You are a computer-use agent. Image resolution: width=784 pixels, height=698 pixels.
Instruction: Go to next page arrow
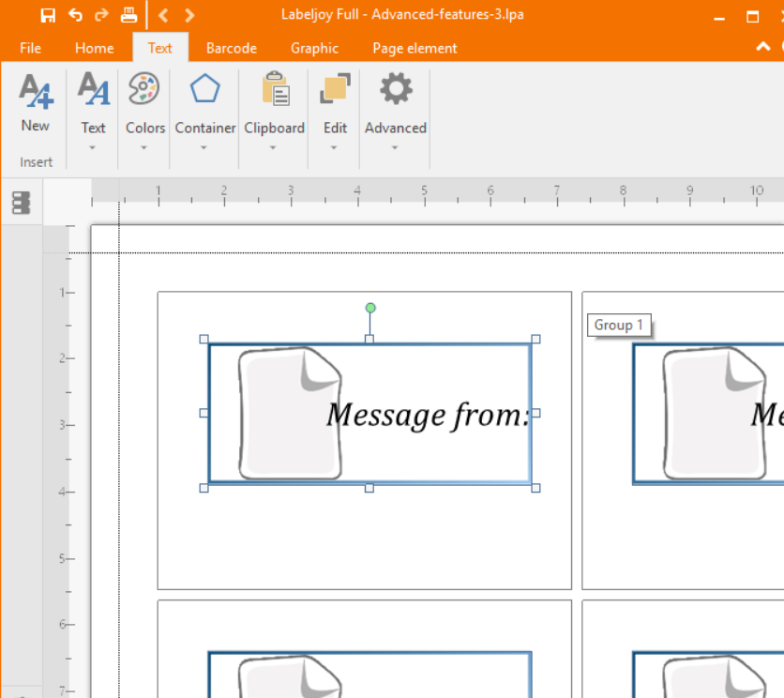click(189, 16)
